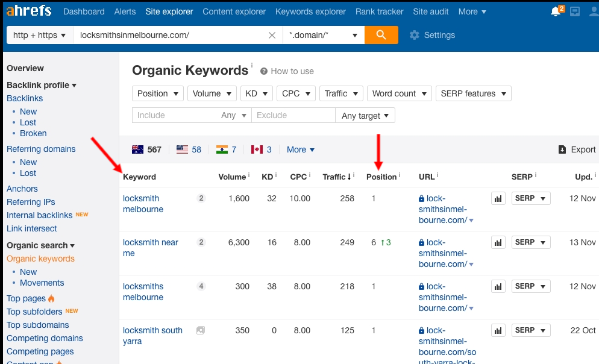Open the CPC filter dropdown

coord(296,93)
